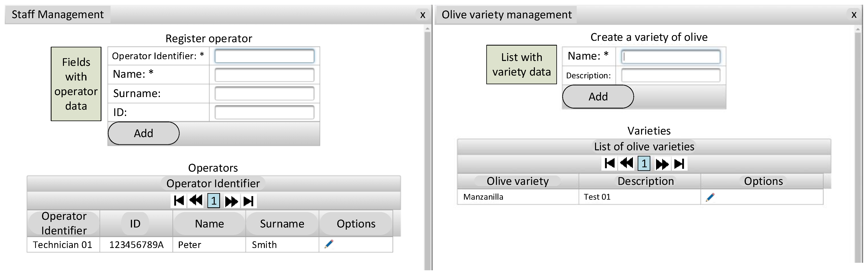Sort varieties by Olive variety column header
Image resolution: width=868 pixels, height=275 pixels.
click(517, 181)
